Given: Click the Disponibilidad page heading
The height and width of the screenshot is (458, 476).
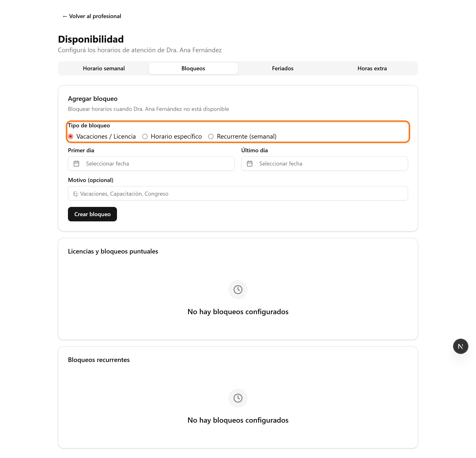Looking at the screenshot, I should tap(91, 39).
